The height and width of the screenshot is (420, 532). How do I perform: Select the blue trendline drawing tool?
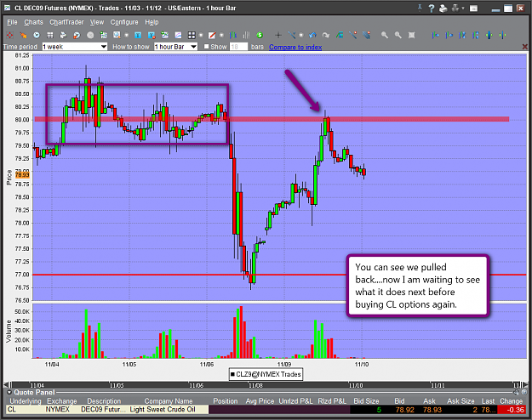click(x=292, y=35)
